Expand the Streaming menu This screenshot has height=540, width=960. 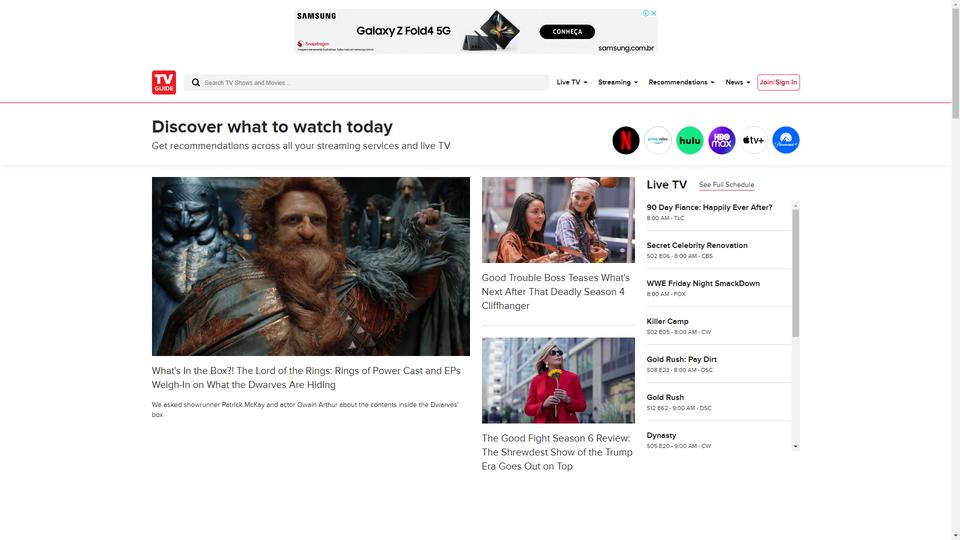pyautogui.click(x=617, y=82)
